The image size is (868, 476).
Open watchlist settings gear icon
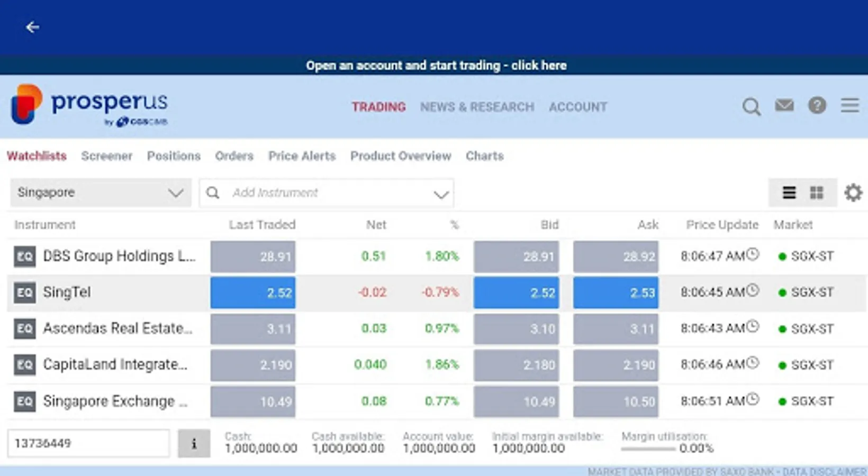point(853,193)
